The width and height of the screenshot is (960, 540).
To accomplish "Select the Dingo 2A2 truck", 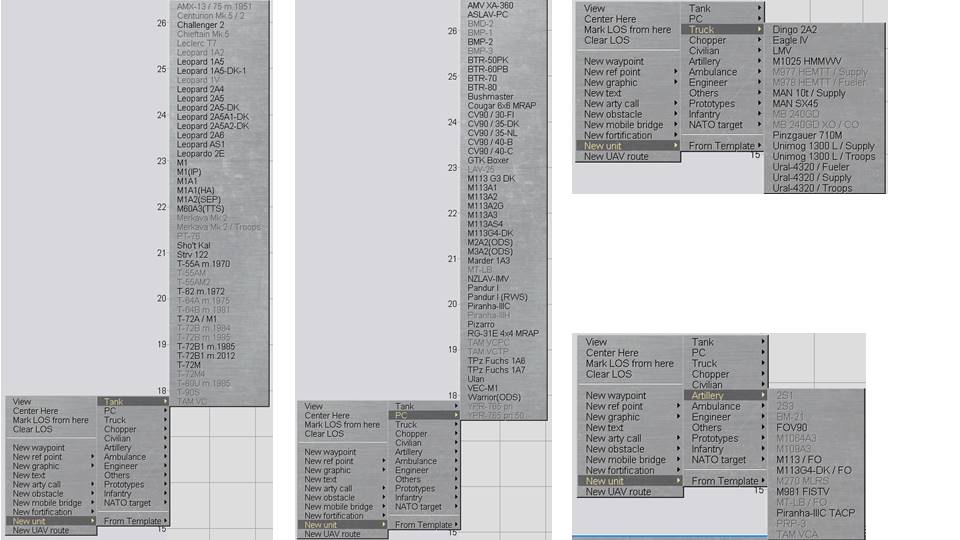I will pos(794,30).
